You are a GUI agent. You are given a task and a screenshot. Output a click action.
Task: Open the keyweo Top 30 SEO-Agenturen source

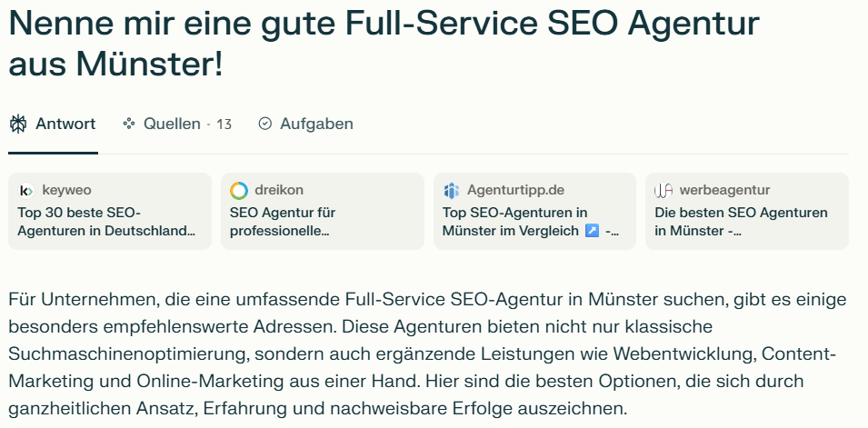coord(110,211)
